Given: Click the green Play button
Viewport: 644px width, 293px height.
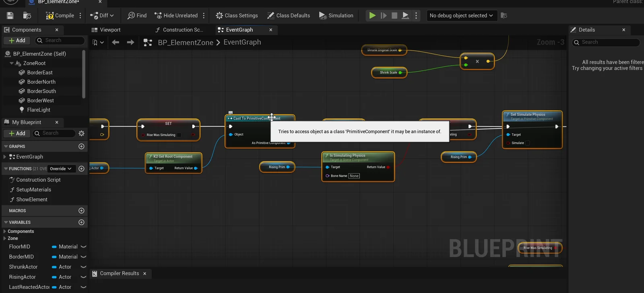Looking at the screenshot, I should 372,16.
